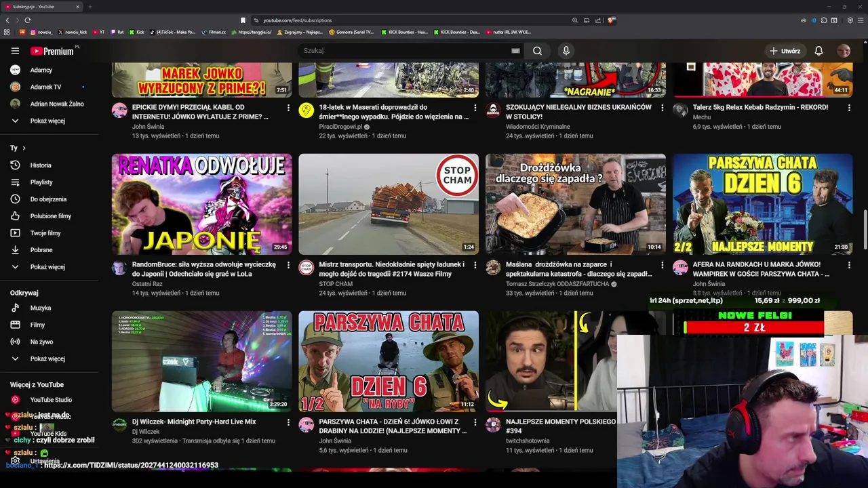Focus the Szukaj search field
The image size is (868, 488).
pos(403,51)
